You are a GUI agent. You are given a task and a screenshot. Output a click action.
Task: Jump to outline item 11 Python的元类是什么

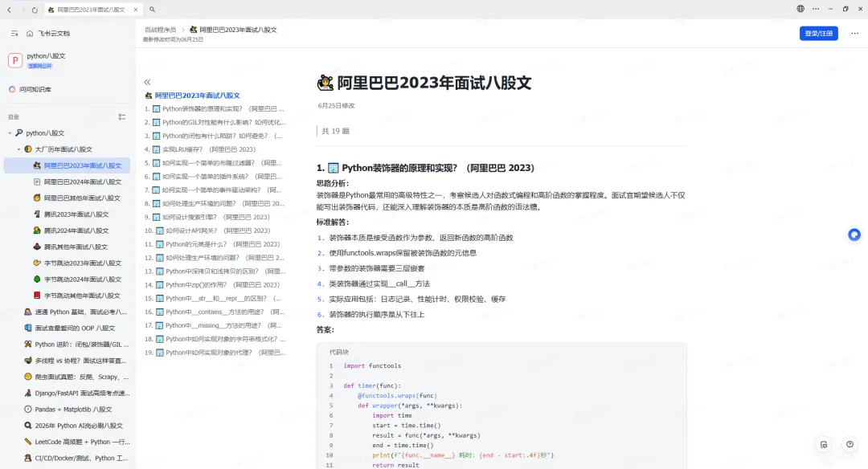pos(223,244)
